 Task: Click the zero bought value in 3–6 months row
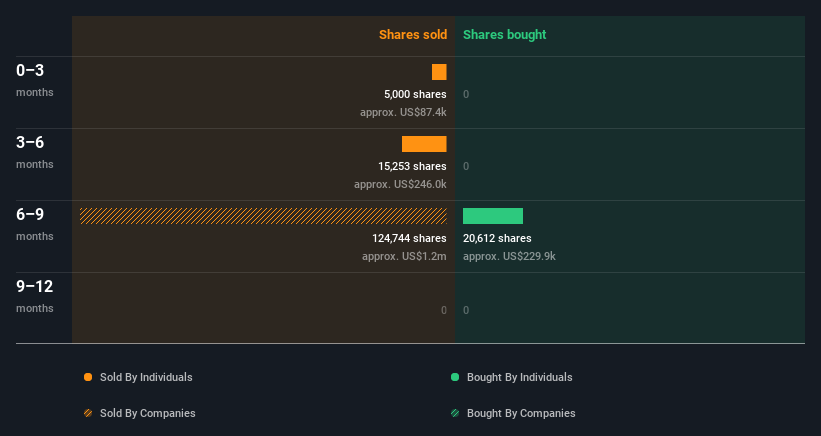pos(466,166)
